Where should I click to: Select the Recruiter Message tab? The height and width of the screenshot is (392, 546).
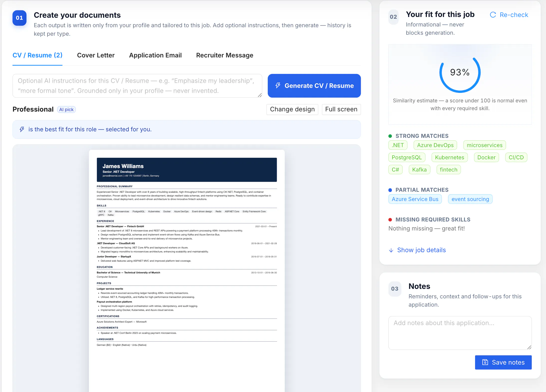(225, 55)
